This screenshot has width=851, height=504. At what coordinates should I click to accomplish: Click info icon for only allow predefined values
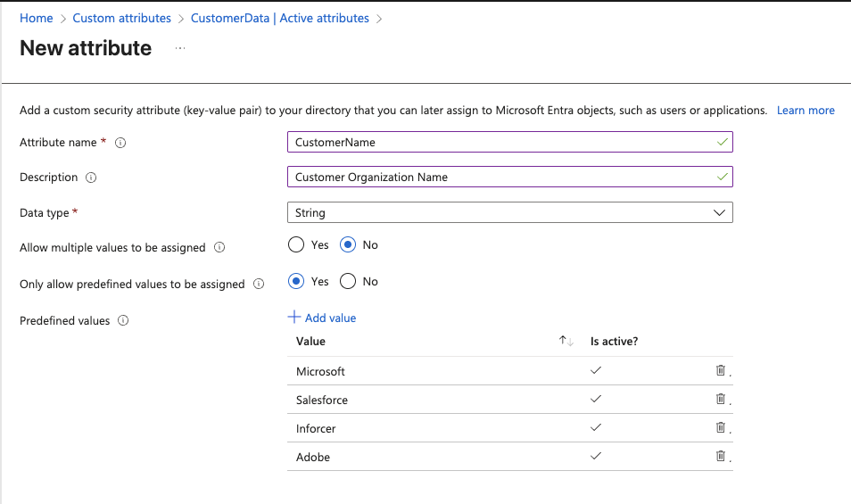pos(259,285)
